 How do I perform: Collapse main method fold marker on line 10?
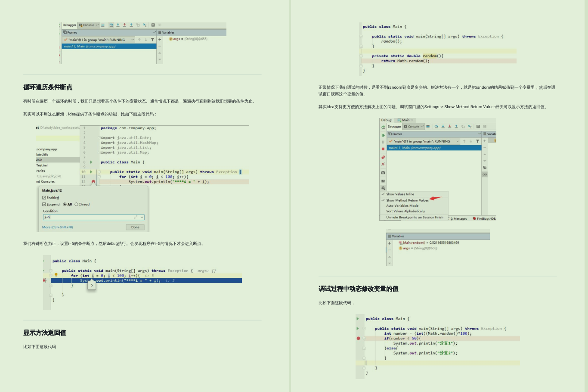click(x=99, y=172)
